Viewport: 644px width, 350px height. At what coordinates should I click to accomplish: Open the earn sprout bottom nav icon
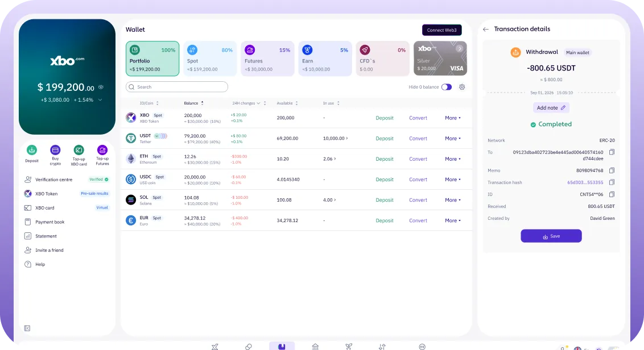coord(349,347)
